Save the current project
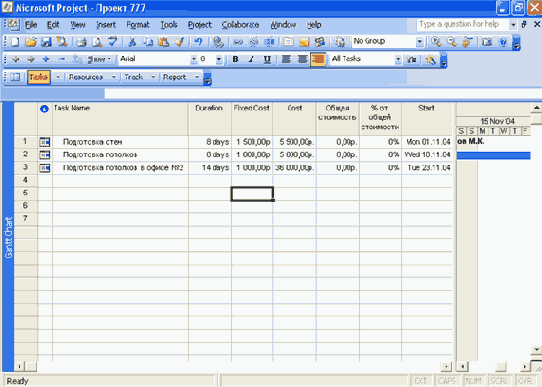Viewport: 542px width, 387px height. [46, 42]
